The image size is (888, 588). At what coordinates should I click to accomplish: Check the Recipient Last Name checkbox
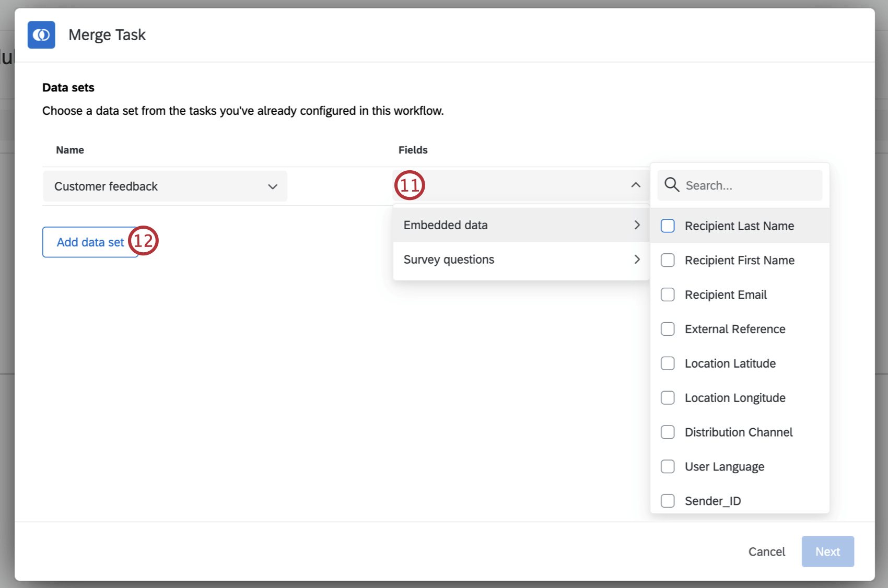pyautogui.click(x=668, y=226)
